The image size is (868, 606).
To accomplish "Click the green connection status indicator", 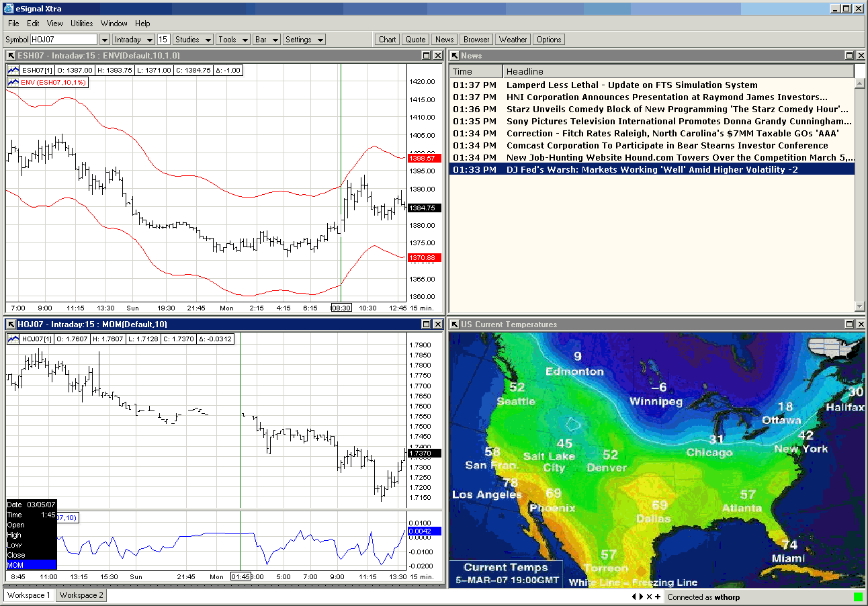I will [858, 596].
